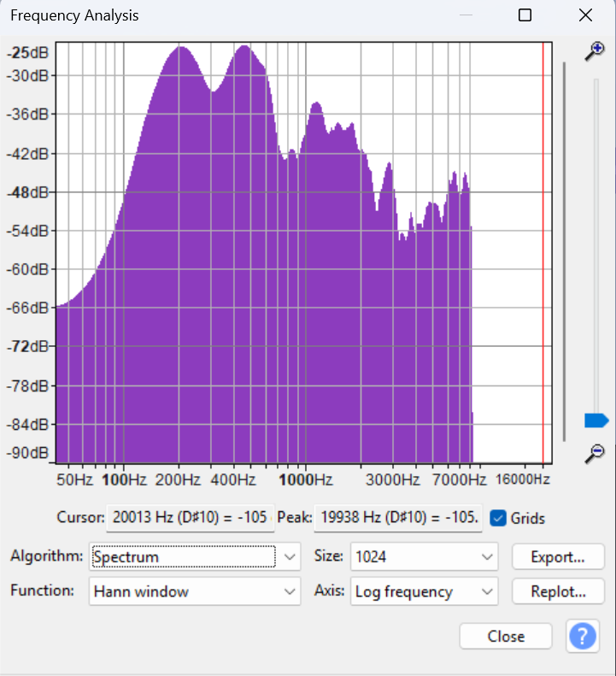Screen dimensions: 616x676
Task: Click the blue vertical zoom slider thumb
Action: click(x=595, y=420)
